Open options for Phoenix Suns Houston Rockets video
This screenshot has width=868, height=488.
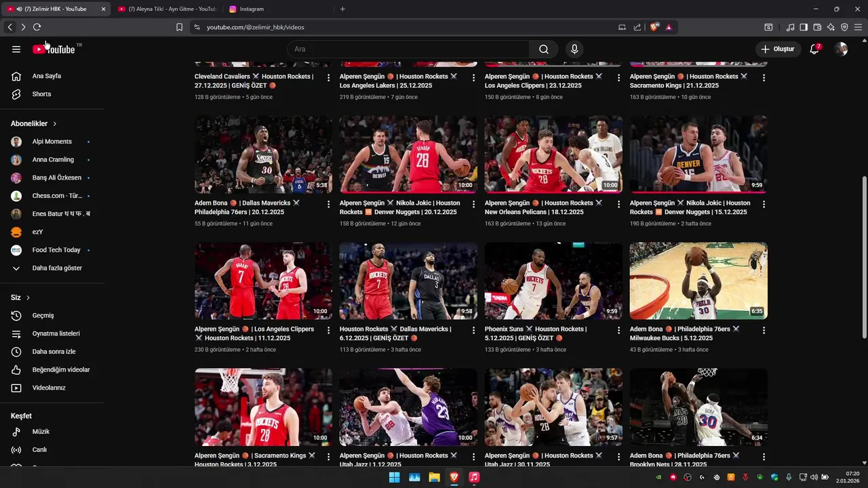618,330
